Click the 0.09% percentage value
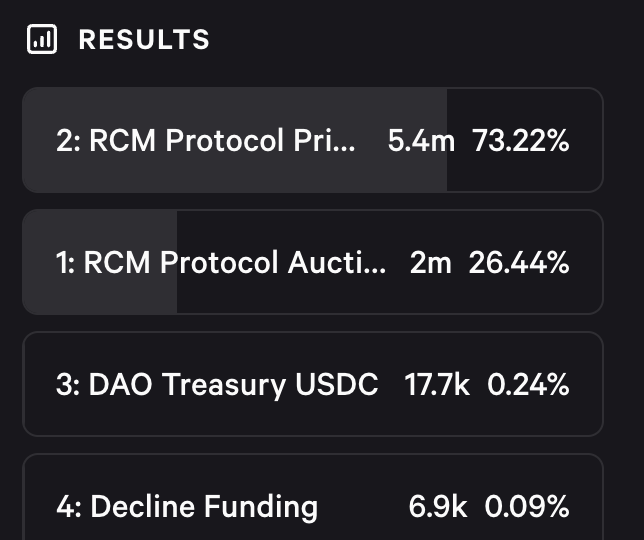 tap(527, 507)
